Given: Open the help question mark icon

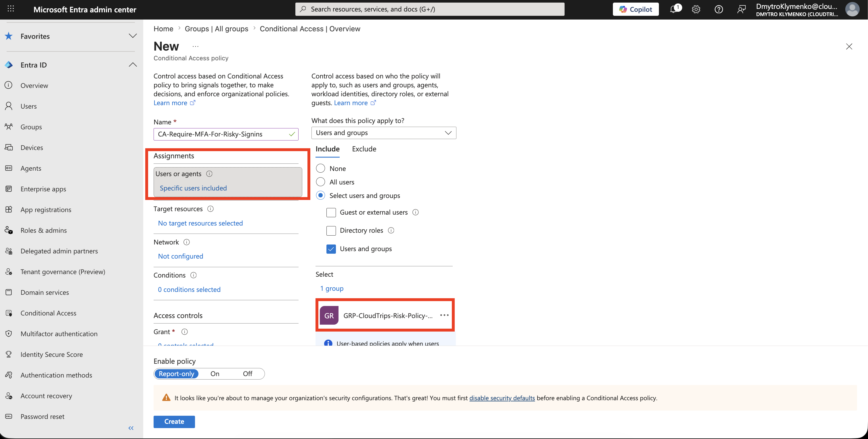Looking at the screenshot, I should pos(719,9).
